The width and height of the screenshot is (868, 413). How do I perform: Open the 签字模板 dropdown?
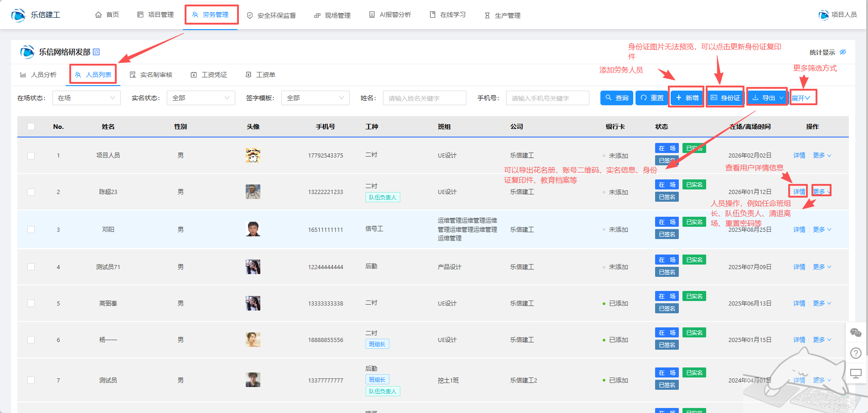(x=315, y=98)
